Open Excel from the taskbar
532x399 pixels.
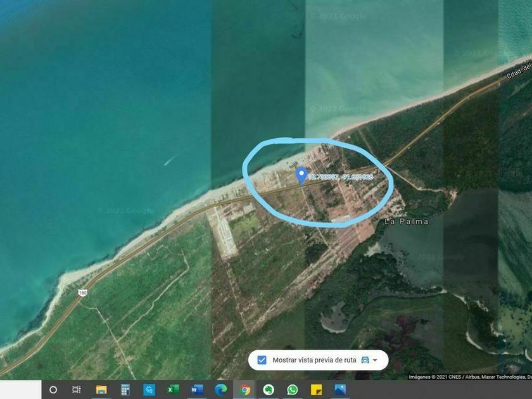coord(174,390)
